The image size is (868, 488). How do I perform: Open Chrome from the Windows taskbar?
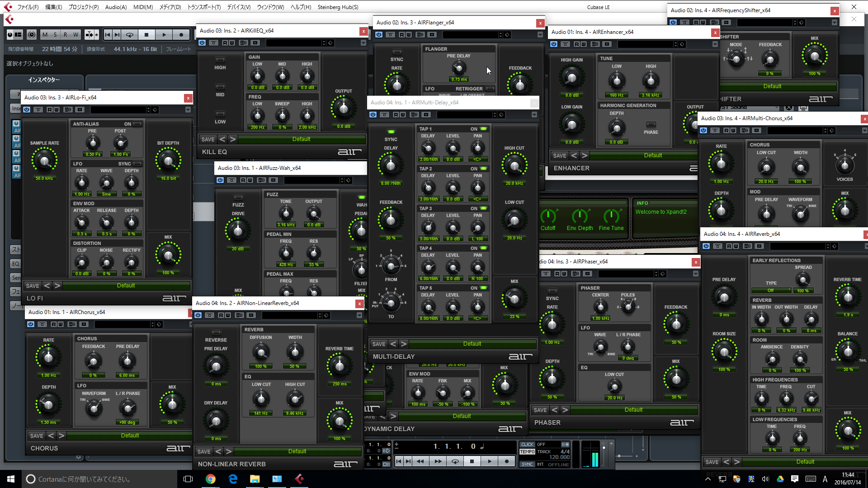point(211,479)
